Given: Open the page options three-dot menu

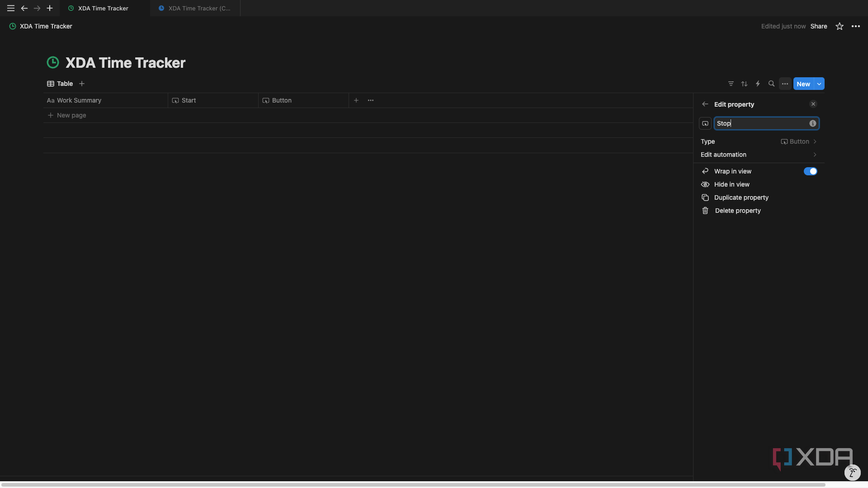Looking at the screenshot, I should (856, 26).
